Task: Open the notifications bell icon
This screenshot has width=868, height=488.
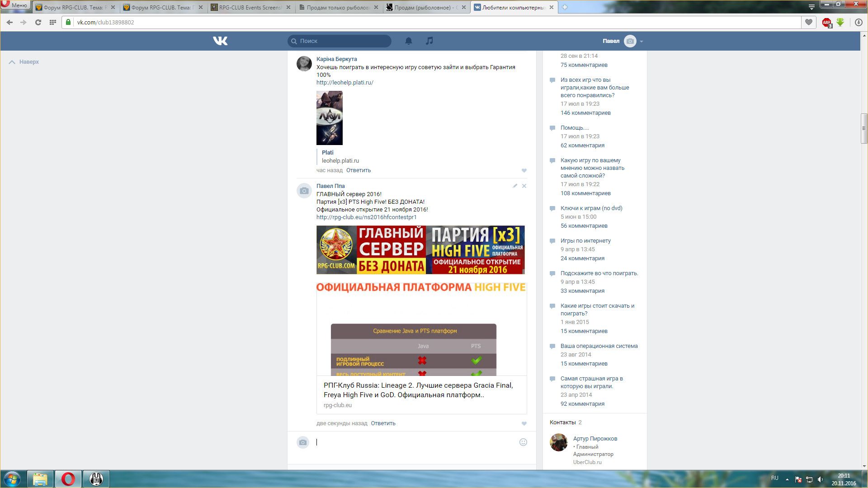Action: (x=408, y=41)
